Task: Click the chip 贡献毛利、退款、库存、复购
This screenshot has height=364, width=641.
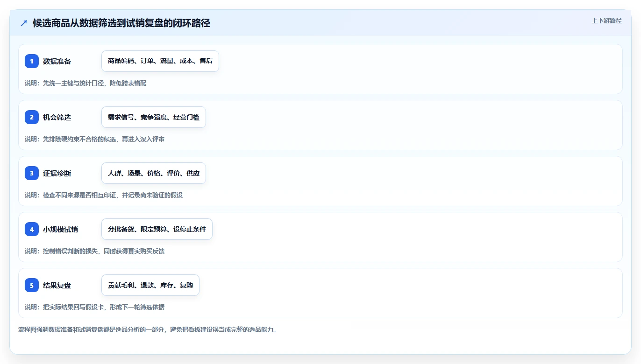Action: (150, 285)
